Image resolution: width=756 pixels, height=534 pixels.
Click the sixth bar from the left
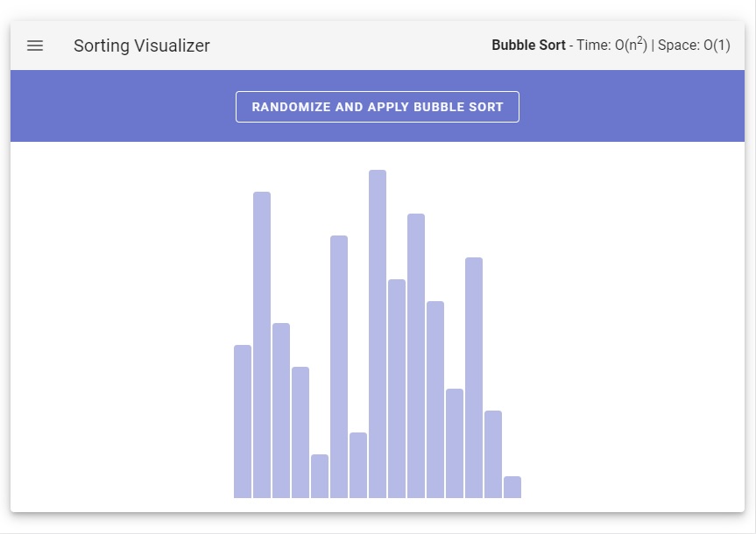point(339,367)
